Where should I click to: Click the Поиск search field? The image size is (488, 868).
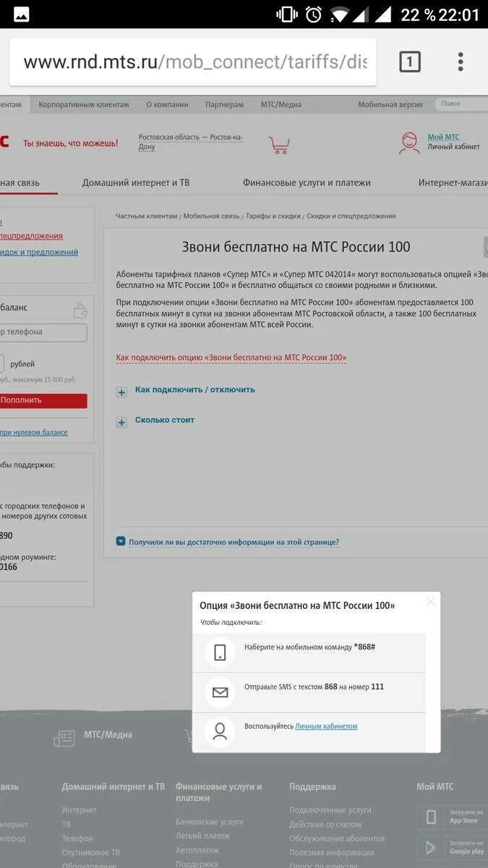(x=461, y=104)
